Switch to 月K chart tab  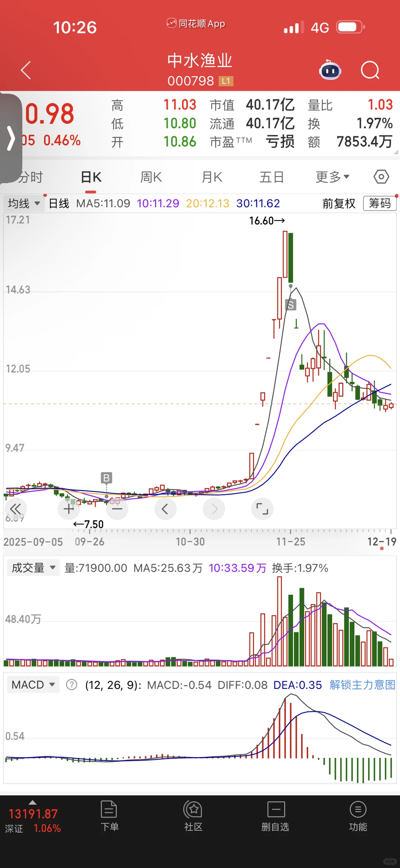pos(212,177)
